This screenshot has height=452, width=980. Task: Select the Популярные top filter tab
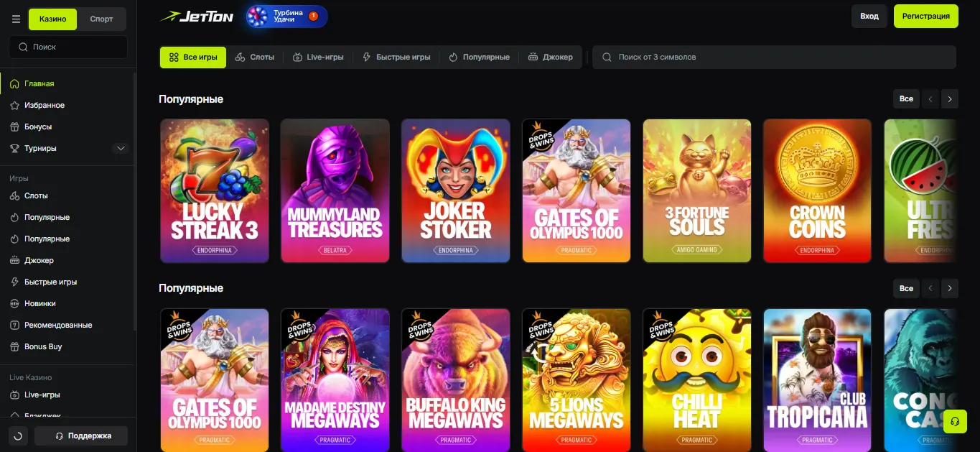tap(479, 57)
